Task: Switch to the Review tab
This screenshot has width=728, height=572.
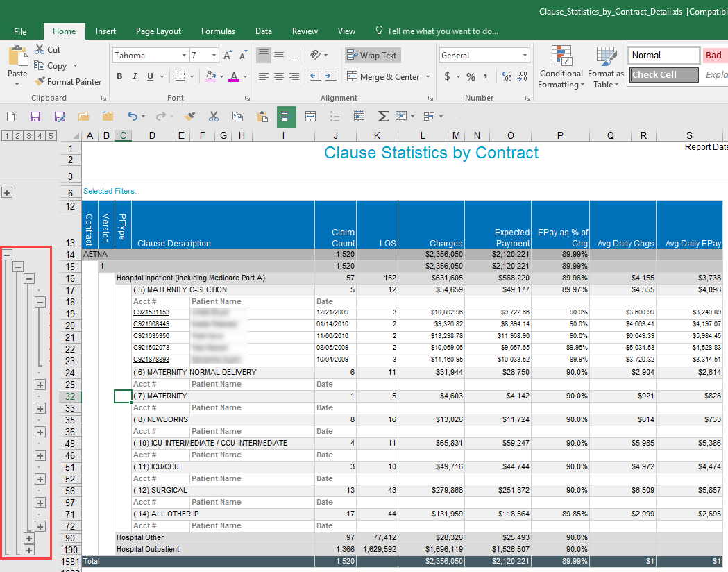Action: point(305,31)
